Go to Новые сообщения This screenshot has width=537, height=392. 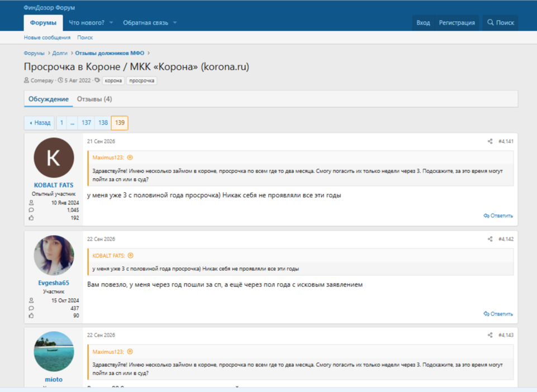coord(47,37)
